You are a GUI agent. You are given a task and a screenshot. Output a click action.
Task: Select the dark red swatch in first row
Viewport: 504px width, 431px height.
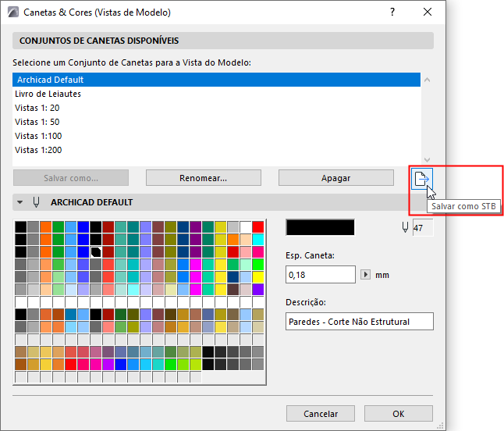tap(108, 227)
